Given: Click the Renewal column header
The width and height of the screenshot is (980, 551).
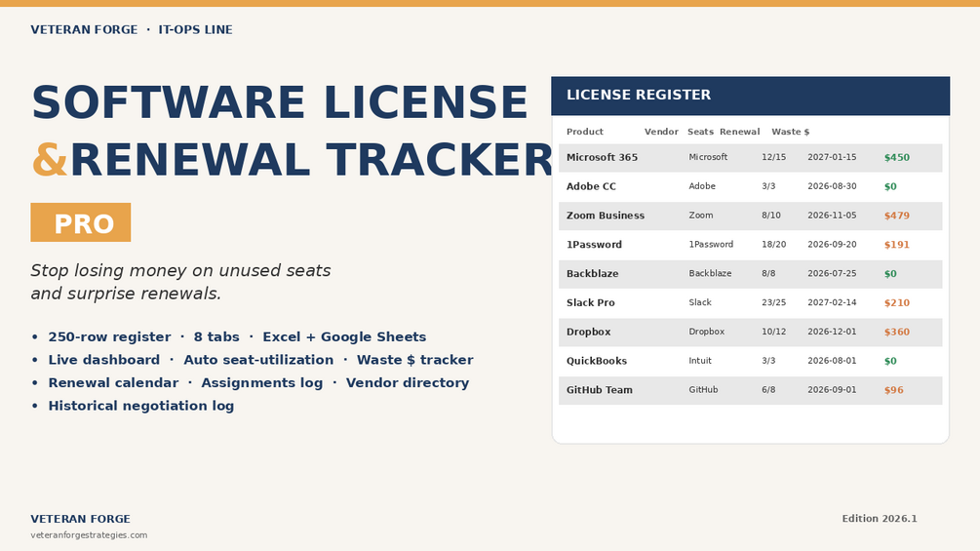Looking at the screenshot, I should coord(739,132).
